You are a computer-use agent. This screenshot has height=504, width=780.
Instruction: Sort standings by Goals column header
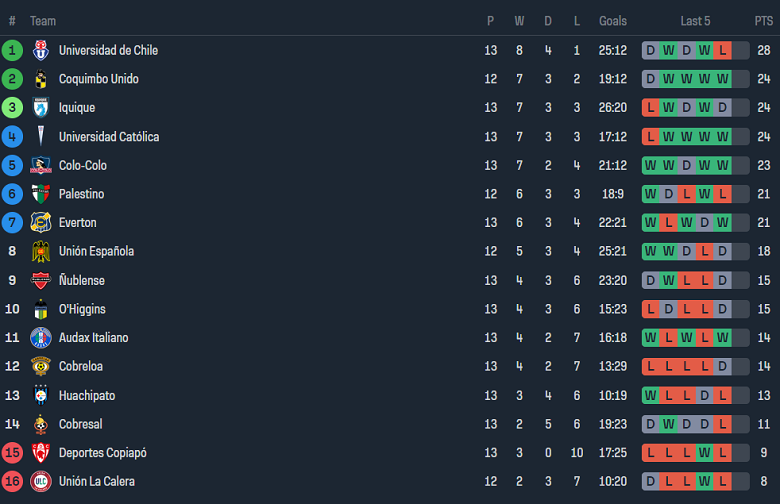[x=613, y=21]
